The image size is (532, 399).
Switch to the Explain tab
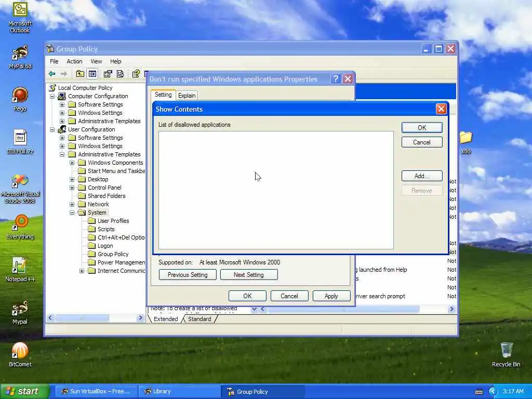187,96
